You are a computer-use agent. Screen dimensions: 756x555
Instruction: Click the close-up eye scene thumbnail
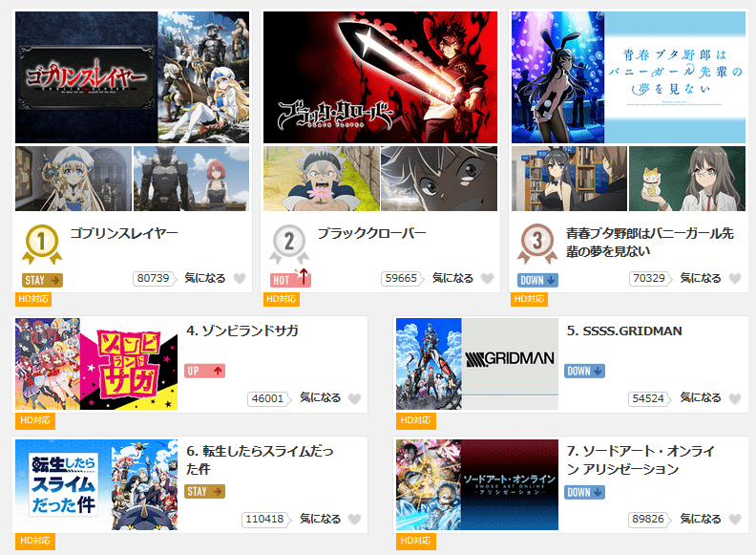pyautogui.click(x=439, y=179)
